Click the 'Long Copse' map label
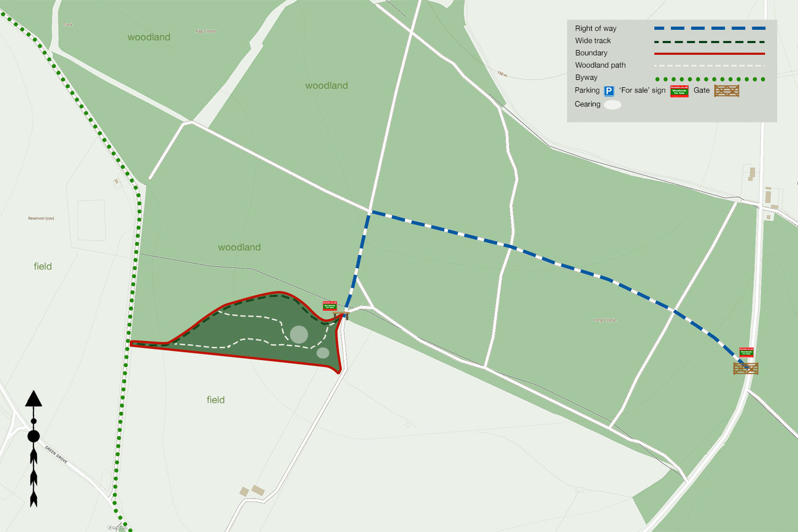798x532 pixels. [605, 320]
